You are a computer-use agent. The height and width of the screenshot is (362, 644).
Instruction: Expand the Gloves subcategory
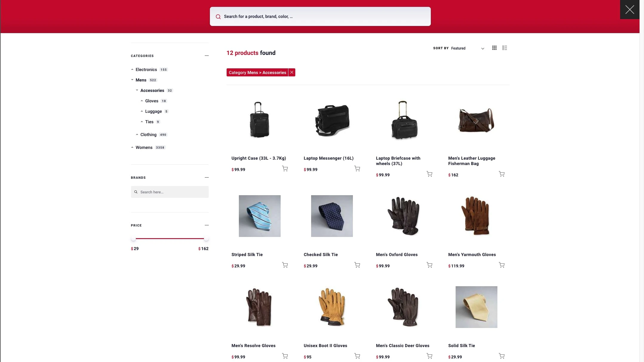coord(141,101)
